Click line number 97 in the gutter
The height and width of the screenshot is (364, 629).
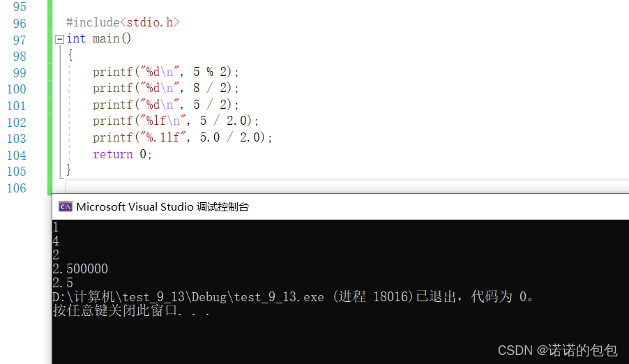coord(20,40)
